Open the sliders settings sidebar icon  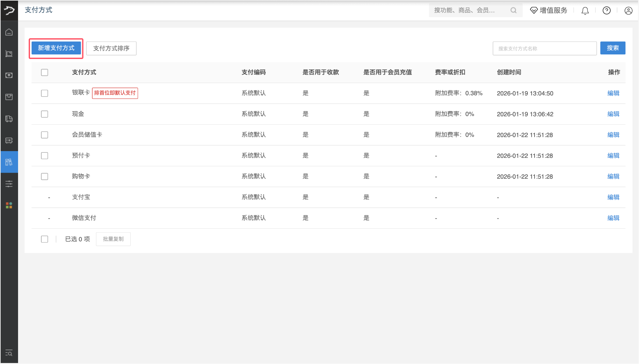[x=9, y=184]
